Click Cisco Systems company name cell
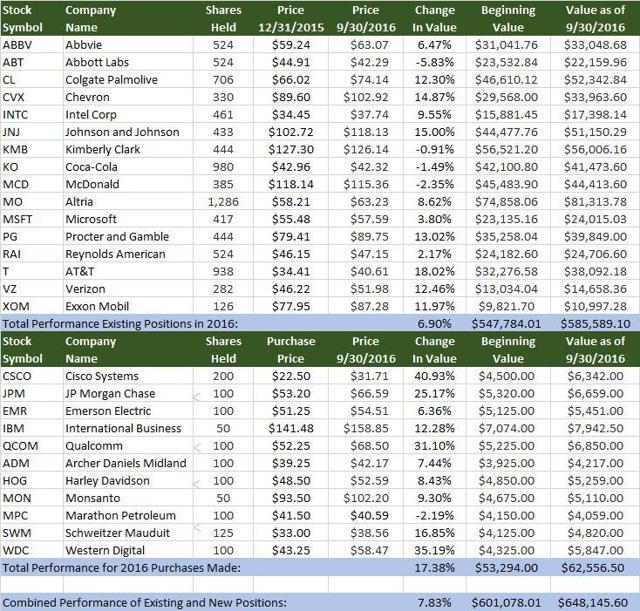 pyautogui.click(x=128, y=376)
